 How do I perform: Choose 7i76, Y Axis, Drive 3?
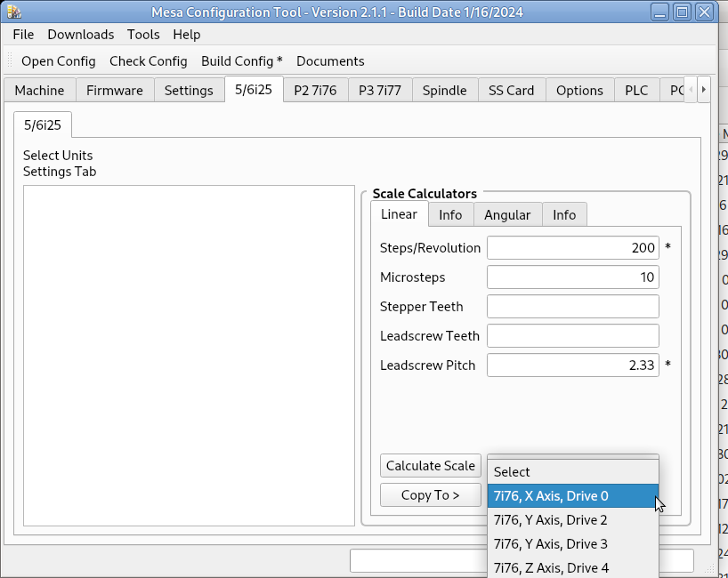pyautogui.click(x=573, y=544)
